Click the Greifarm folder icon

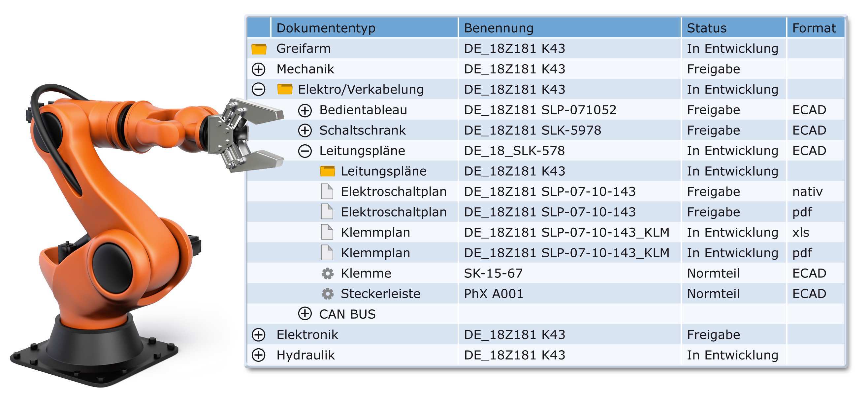[x=259, y=49]
